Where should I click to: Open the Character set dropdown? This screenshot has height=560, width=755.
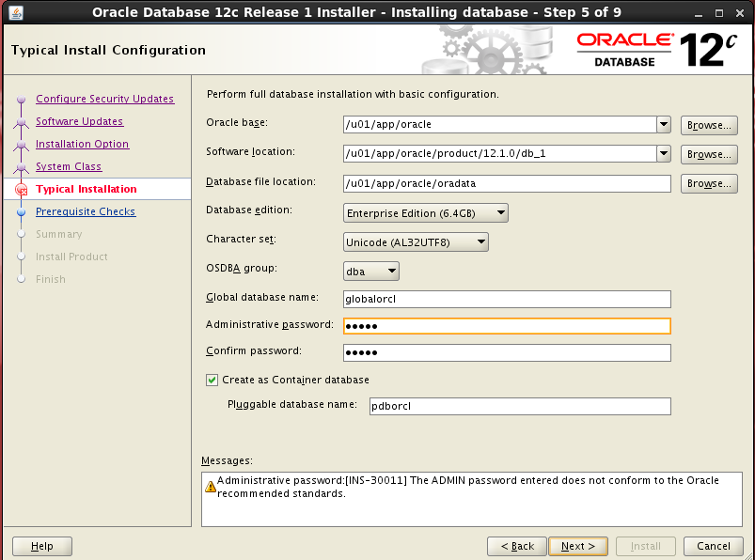point(416,242)
